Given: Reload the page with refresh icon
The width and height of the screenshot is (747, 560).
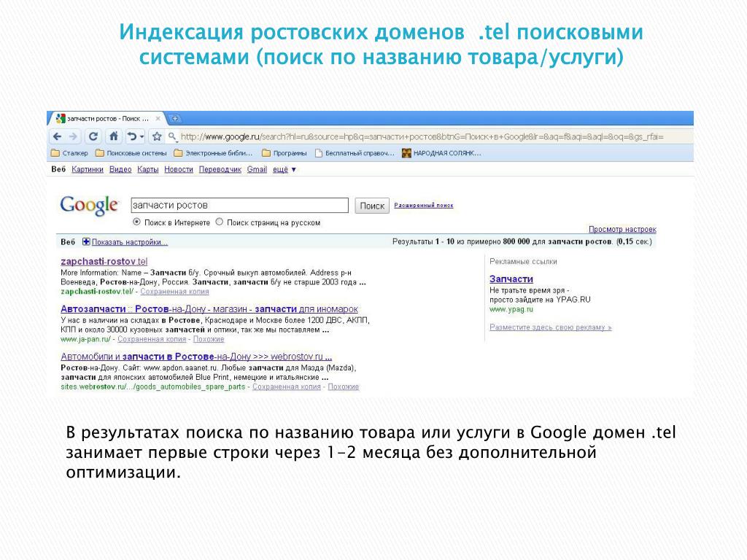Looking at the screenshot, I should [93, 136].
